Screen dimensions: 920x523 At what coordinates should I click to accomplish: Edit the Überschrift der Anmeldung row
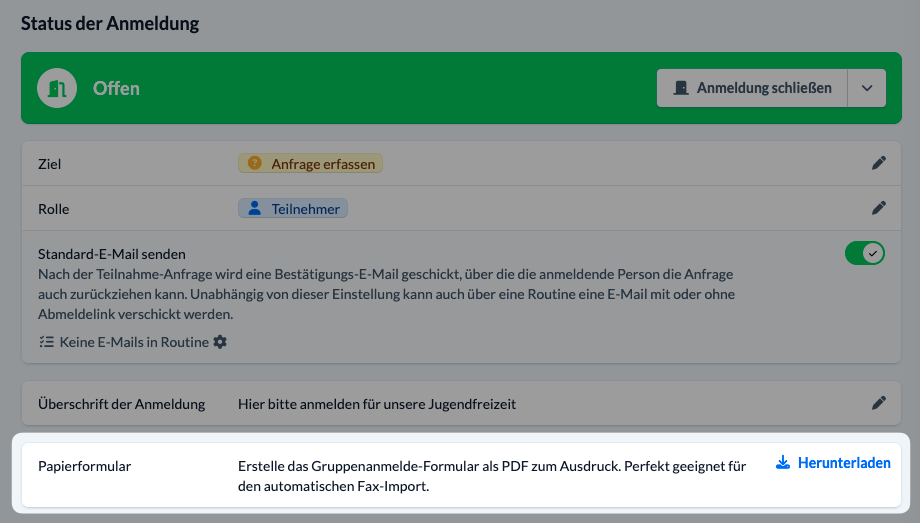tap(878, 403)
